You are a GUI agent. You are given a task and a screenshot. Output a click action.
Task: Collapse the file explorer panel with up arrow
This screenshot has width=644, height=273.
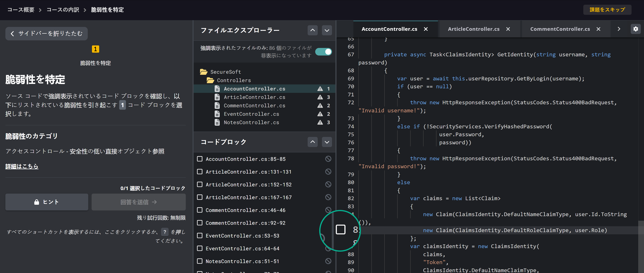(313, 30)
